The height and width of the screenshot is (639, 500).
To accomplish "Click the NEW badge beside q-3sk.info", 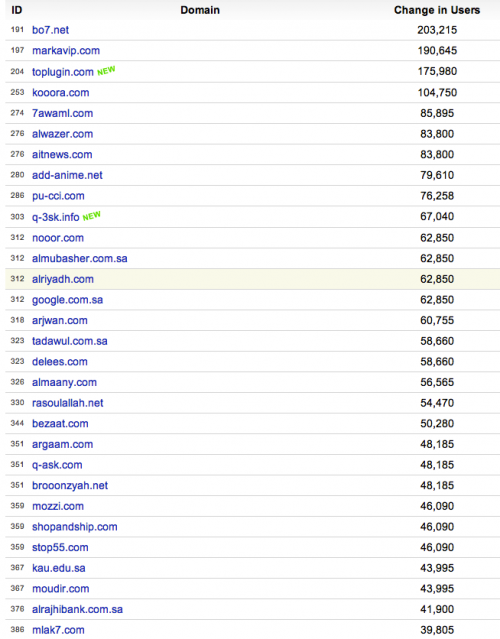I will [91, 216].
